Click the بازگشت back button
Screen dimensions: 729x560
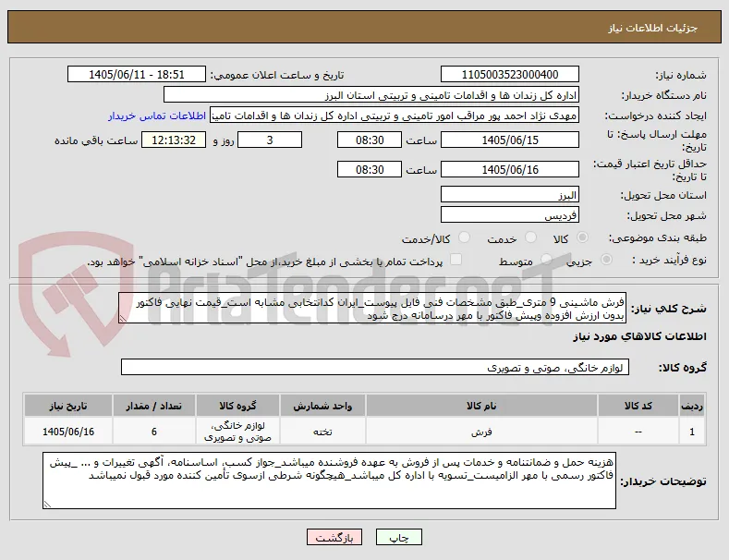334,537
